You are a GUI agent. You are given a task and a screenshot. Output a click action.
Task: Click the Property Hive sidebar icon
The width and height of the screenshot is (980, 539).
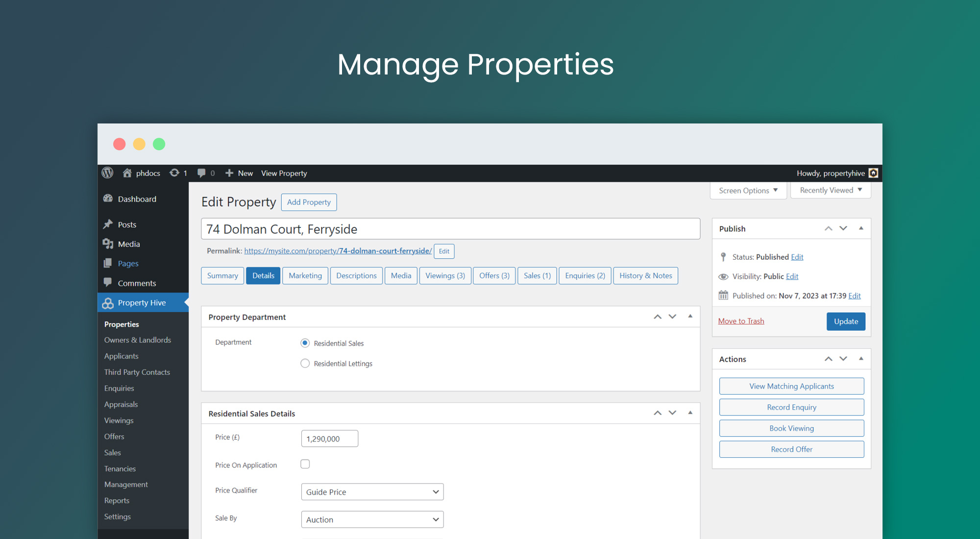coord(108,303)
